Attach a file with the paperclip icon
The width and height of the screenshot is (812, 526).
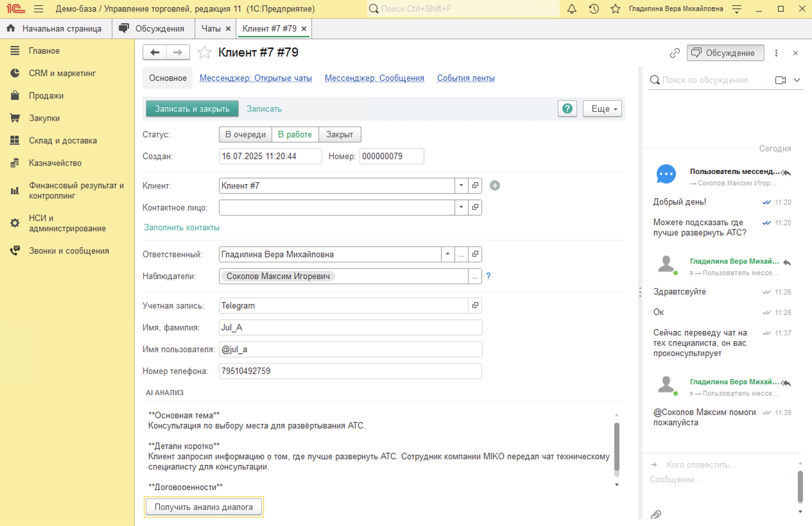(655, 514)
